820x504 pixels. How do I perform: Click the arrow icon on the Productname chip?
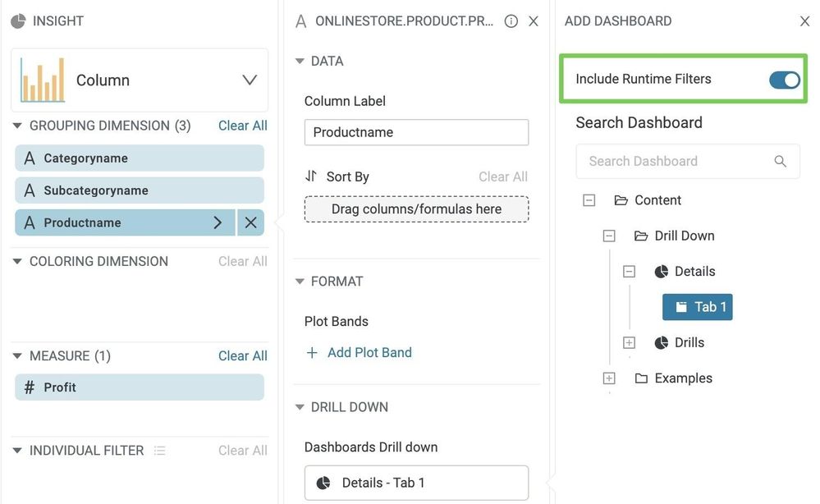218,222
